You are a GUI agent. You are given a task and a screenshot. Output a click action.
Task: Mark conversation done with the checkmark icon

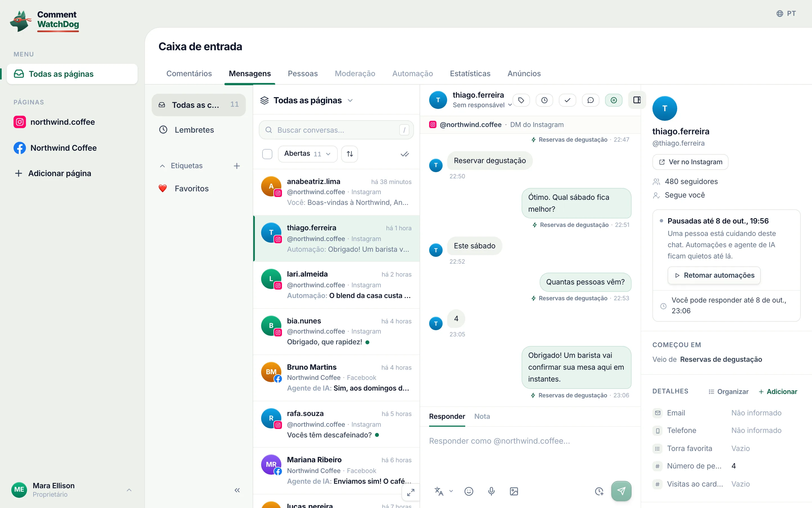click(567, 100)
